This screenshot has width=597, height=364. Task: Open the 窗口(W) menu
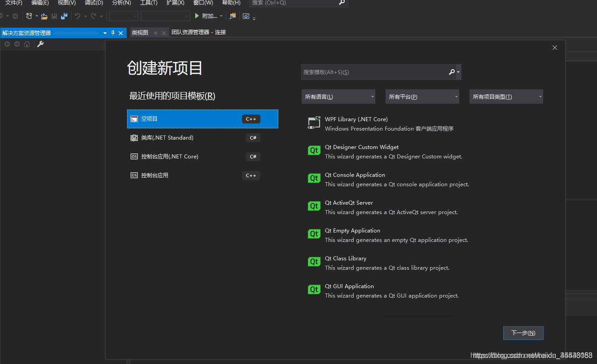click(203, 3)
